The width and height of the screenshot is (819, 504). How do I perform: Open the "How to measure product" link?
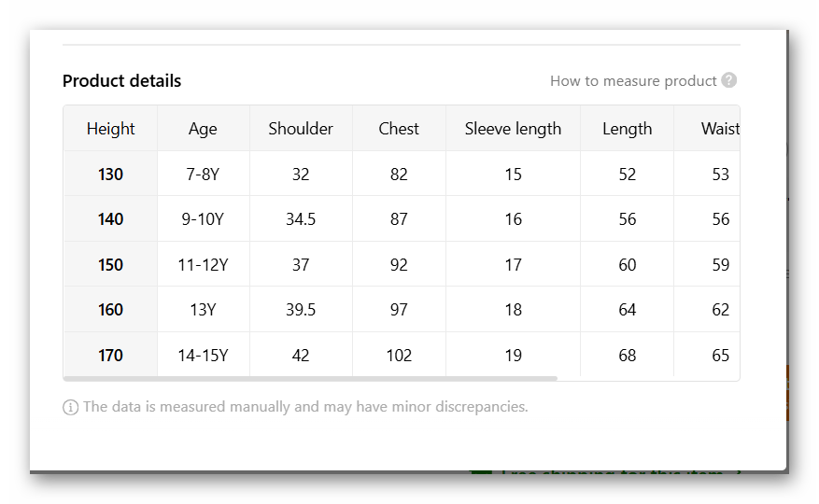click(633, 81)
